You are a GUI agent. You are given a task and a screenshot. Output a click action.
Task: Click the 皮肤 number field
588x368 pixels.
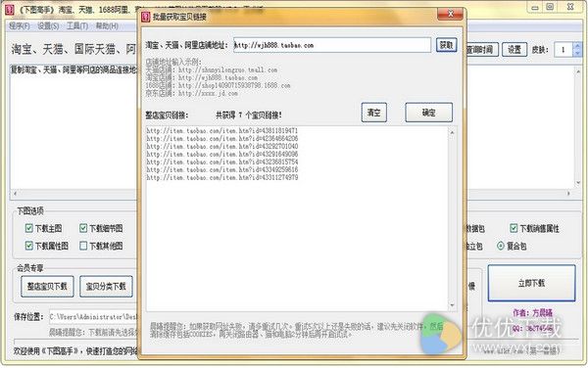pos(563,49)
